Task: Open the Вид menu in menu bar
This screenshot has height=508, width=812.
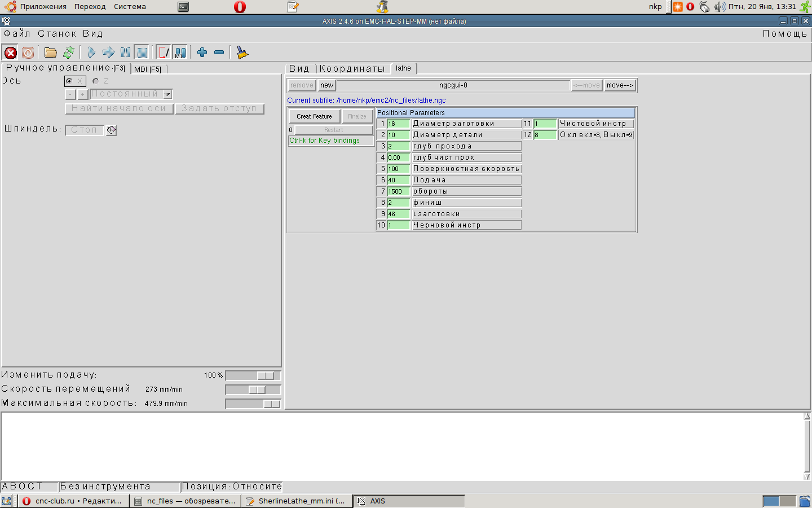Action: (93, 34)
